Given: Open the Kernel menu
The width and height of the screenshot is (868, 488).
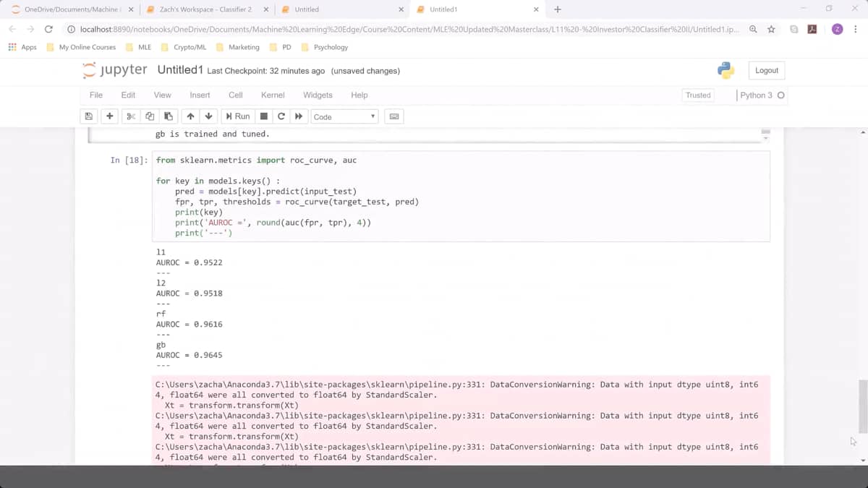Looking at the screenshot, I should (x=273, y=95).
